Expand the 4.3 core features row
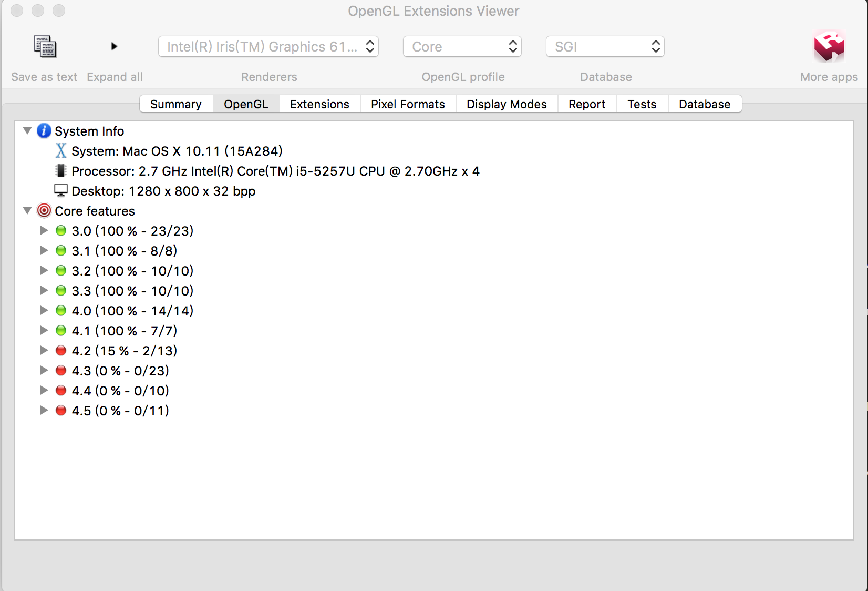Image resolution: width=868 pixels, height=591 pixels. coord(44,370)
